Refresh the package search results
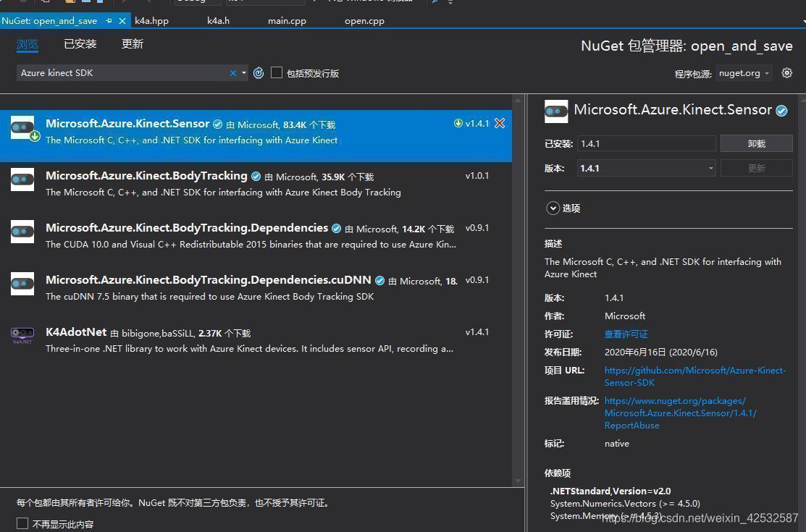This screenshot has height=532, width=806. click(x=259, y=73)
